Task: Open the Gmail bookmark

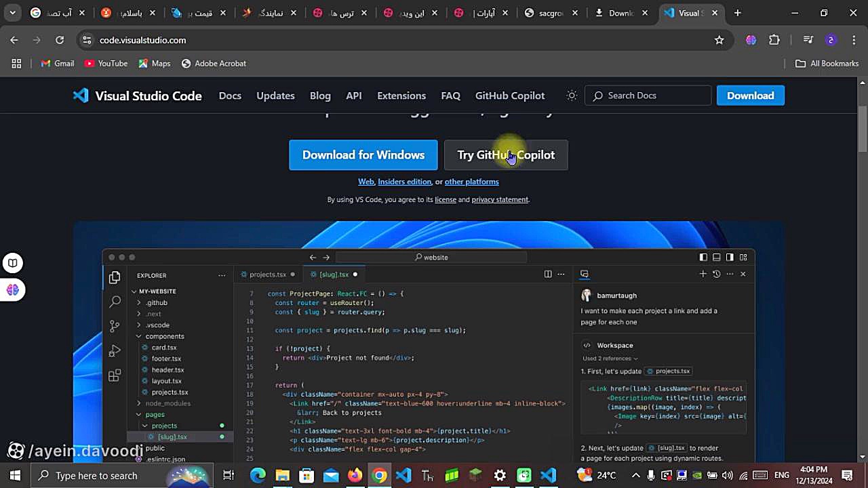Action: tap(58, 63)
